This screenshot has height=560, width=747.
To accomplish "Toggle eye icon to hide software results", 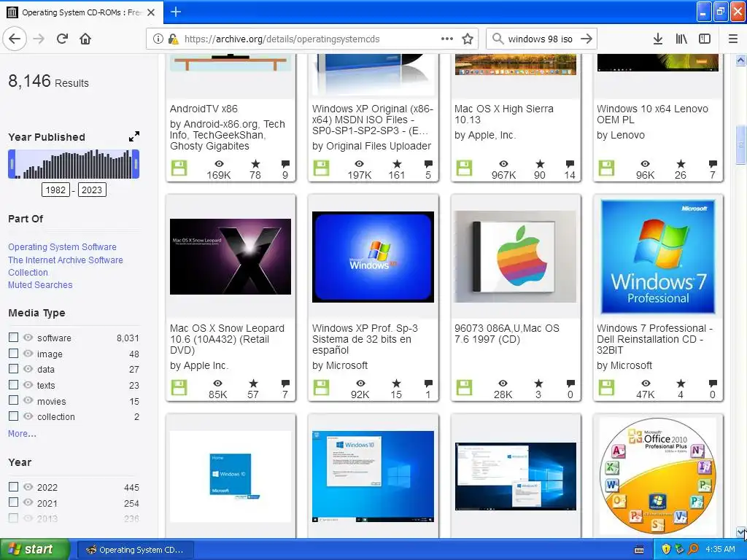I will pyautogui.click(x=28, y=338).
